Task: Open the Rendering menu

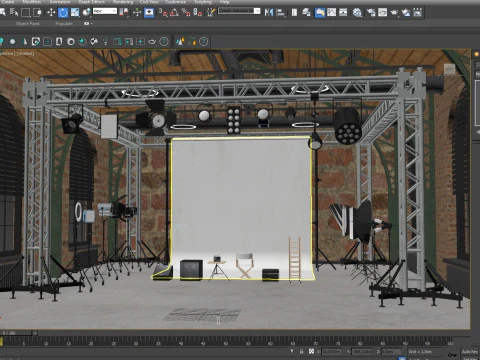Action: pos(123,2)
